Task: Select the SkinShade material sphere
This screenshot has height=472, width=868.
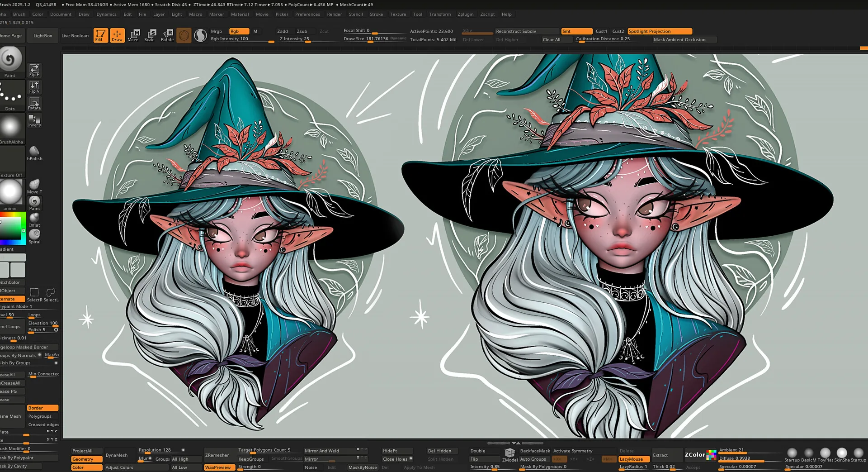Action: coord(842,455)
